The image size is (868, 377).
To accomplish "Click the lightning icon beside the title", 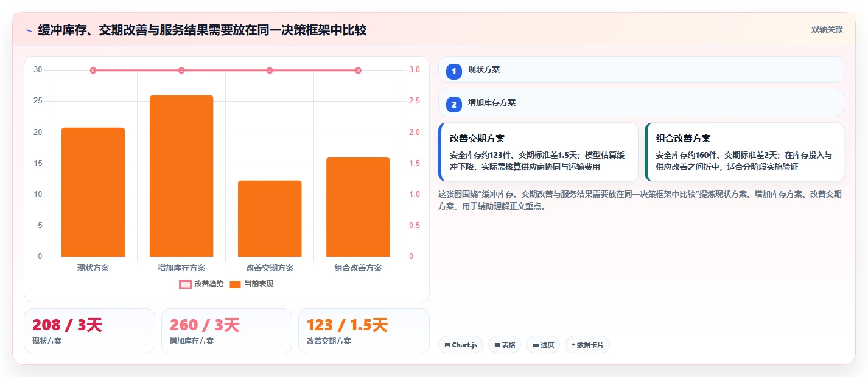I will [x=29, y=30].
